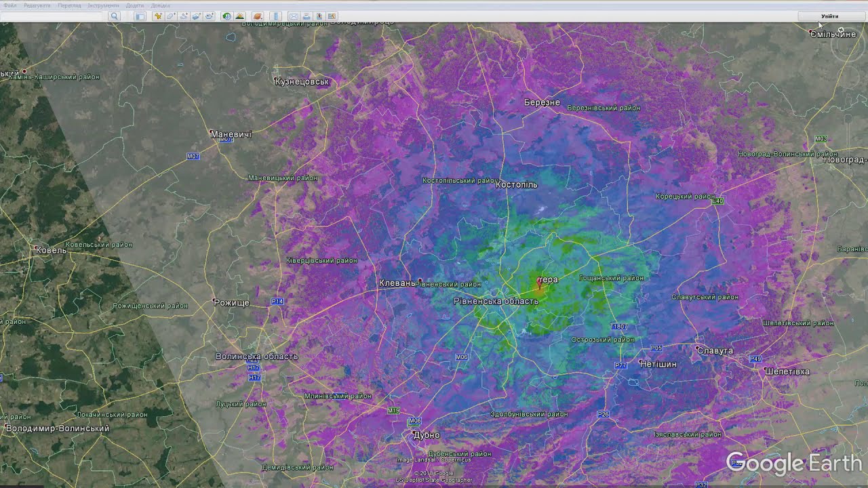This screenshot has height=488, width=868.
Task: Click the Володимир-Волинський city label
Action: click(x=58, y=428)
